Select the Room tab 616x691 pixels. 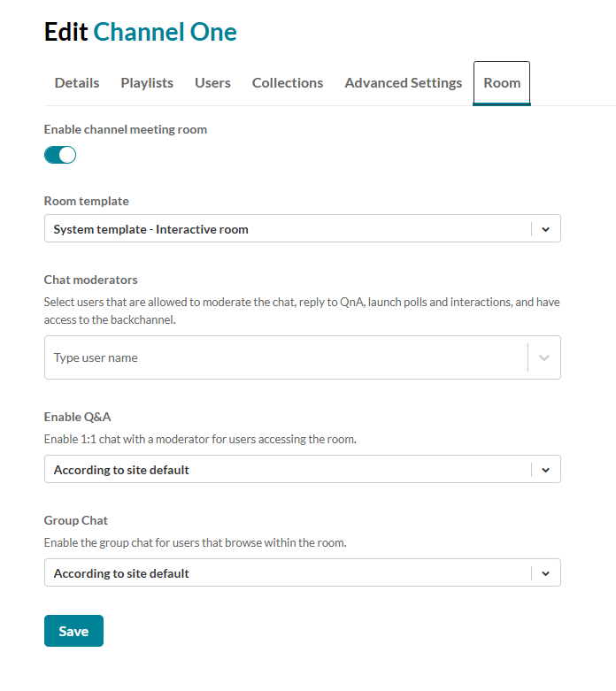coord(502,83)
